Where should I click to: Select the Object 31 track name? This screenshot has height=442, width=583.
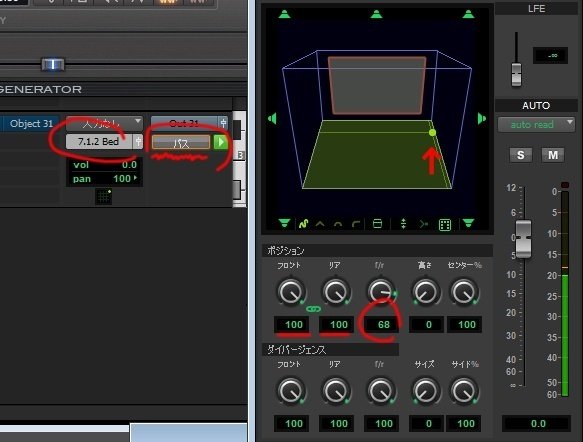pos(30,123)
